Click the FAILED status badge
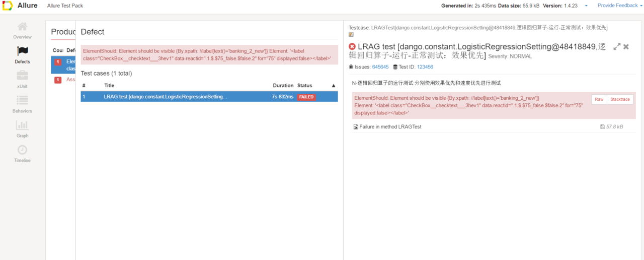Image resolution: width=644 pixels, height=260 pixels. pyautogui.click(x=306, y=97)
